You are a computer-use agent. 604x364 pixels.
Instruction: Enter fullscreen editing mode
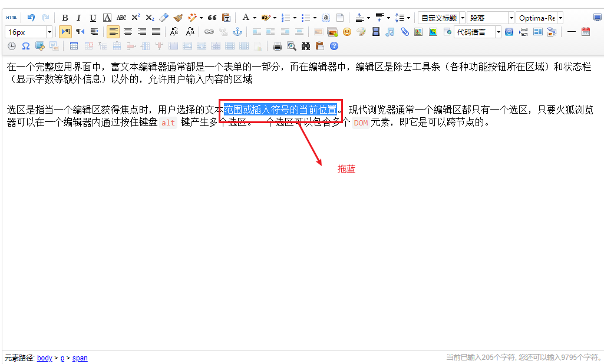(x=597, y=18)
